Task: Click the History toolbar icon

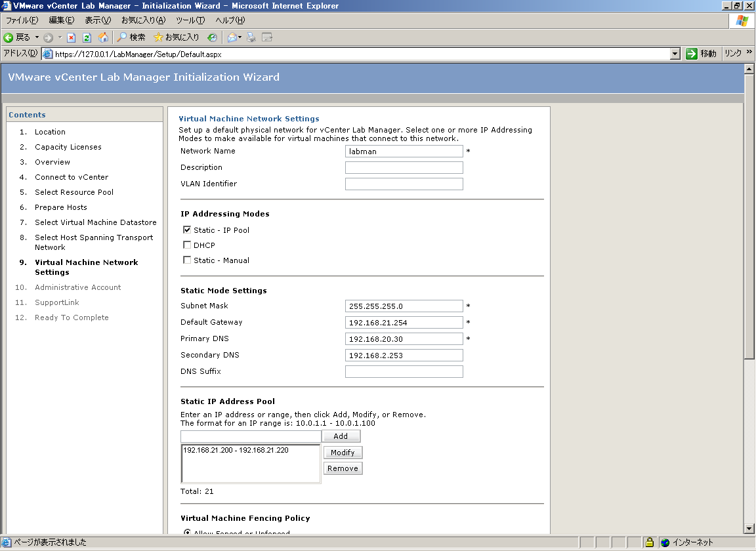Action: coord(212,37)
